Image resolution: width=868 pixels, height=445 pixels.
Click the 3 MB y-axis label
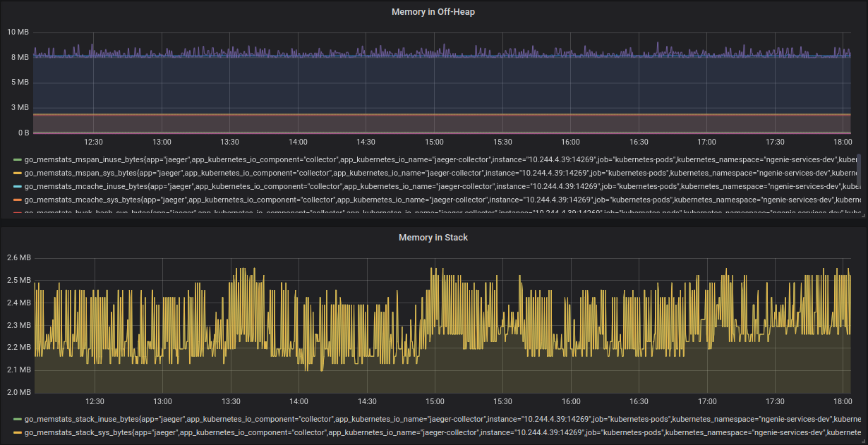pyautogui.click(x=20, y=108)
